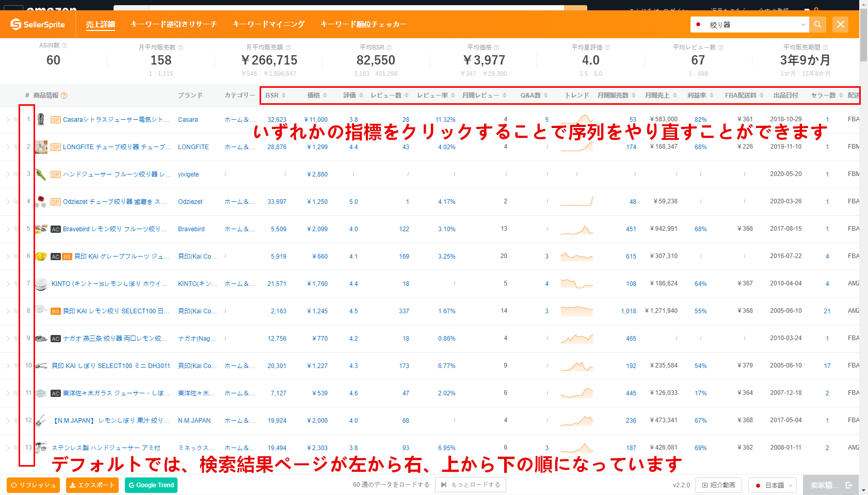Click the Google Trend button

coord(151,485)
